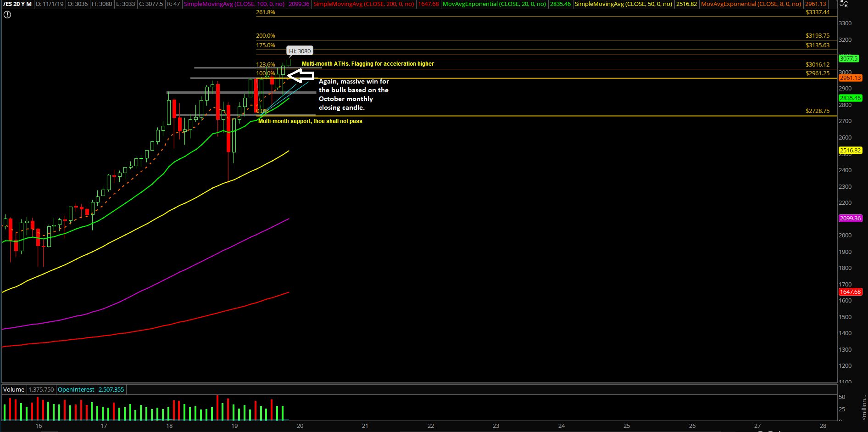Viewport: 868px width, 432px height.
Task: Select SimpleMovingAvg 50 study label
Action: 623,4
